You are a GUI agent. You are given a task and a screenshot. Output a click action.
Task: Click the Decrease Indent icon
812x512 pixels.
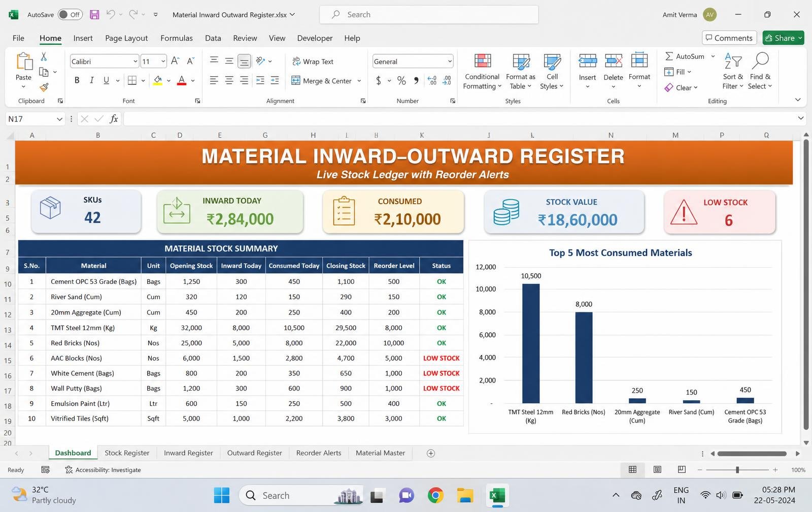click(x=260, y=80)
